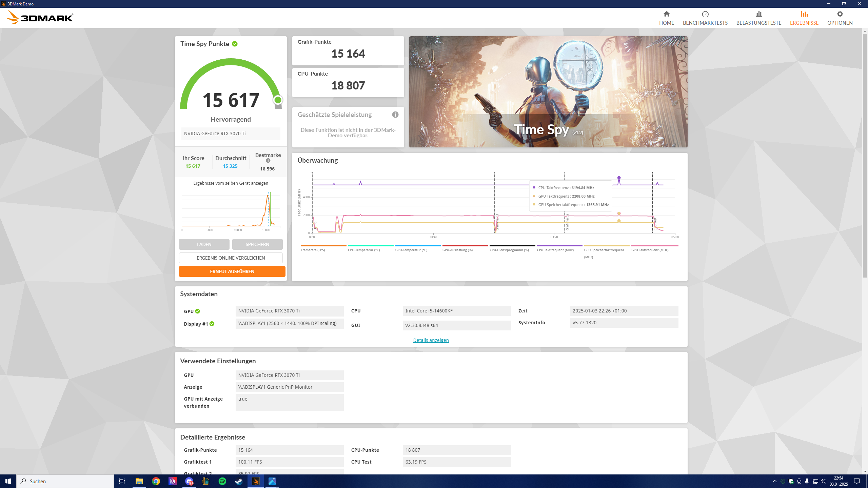The image size is (868, 488).
Task: Click green validation checkmark beside Time Spy Punkte
Action: 235,44
